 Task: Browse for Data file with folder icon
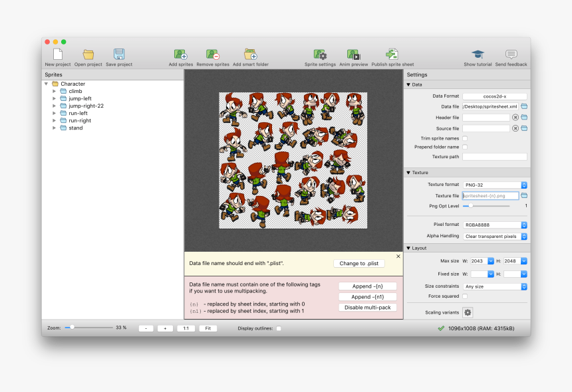coord(524,106)
